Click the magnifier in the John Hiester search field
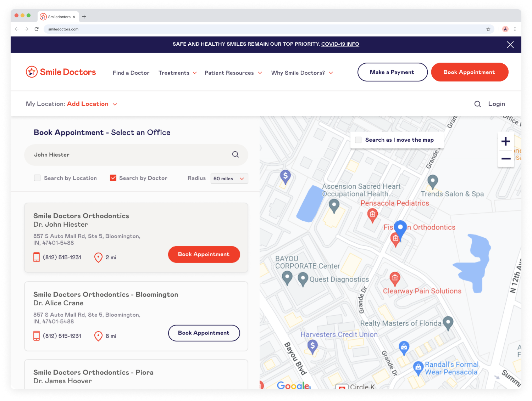 [235, 154]
